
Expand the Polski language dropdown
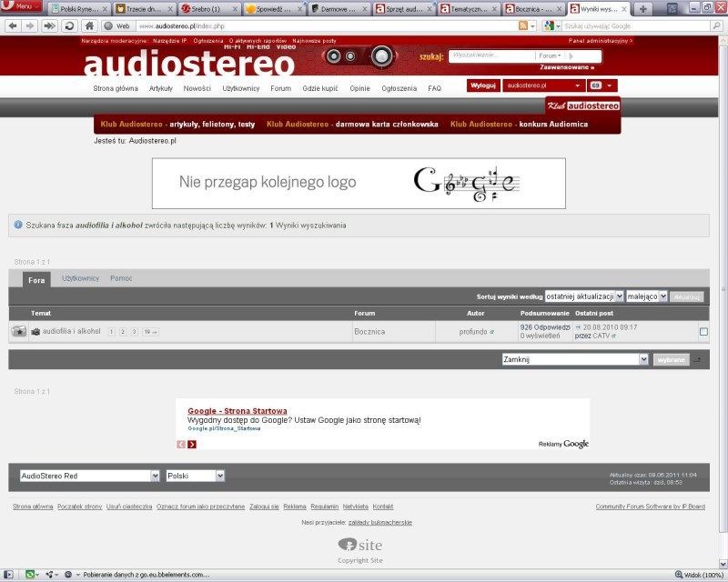tap(196, 476)
